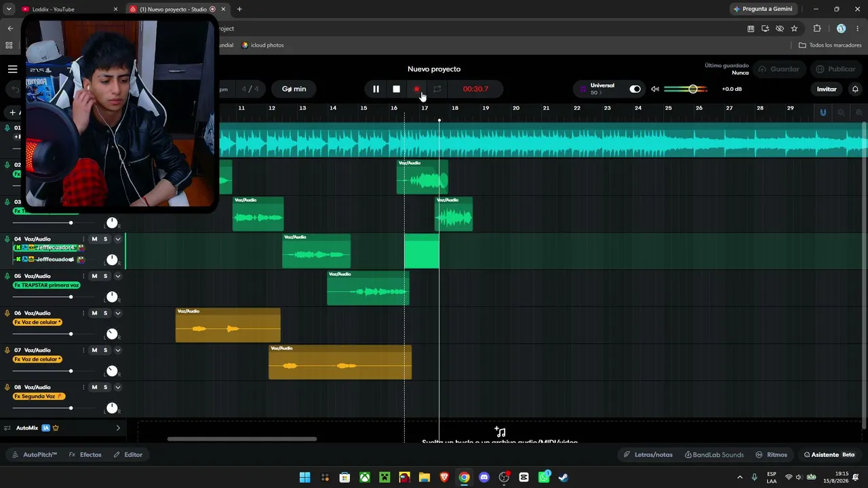The width and height of the screenshot is (868, 488).
Task: Expand track 08 options chevron
Action: [117, 387]
